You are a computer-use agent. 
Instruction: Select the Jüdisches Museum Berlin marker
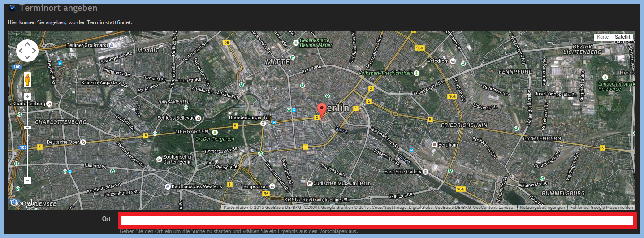pyautogui.click(x=310, y=183)
